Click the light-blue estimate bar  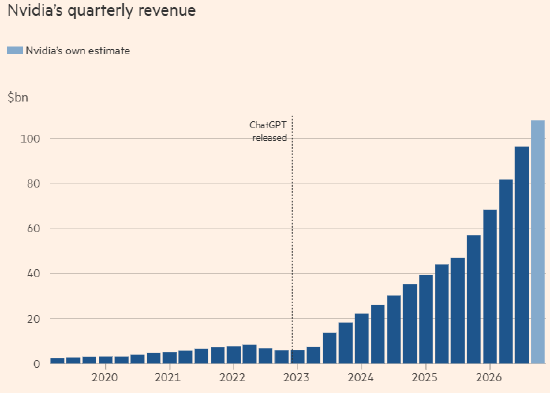point(538,242)
